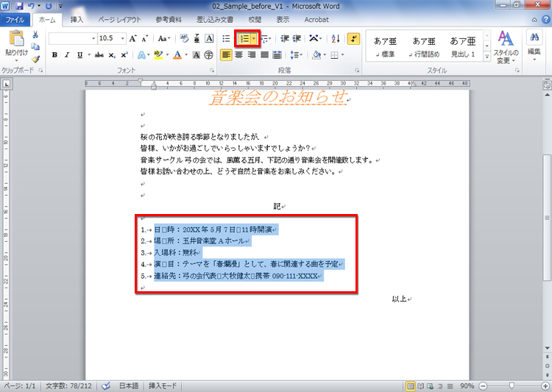Grow font size with the large A button
This screenshot has height=392, width=552.
[x=132, y=38]
